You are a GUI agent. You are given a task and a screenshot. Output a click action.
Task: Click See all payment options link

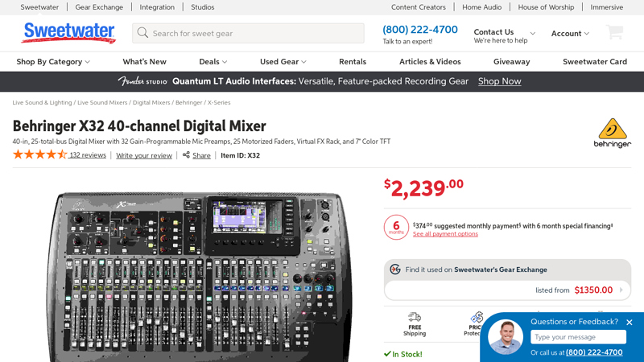coord(445,234)
